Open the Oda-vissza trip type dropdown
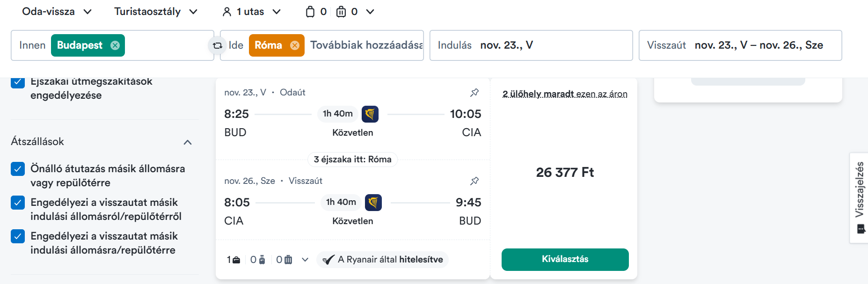The height and width of the screenshot is (284, 868). click(57, 12)
